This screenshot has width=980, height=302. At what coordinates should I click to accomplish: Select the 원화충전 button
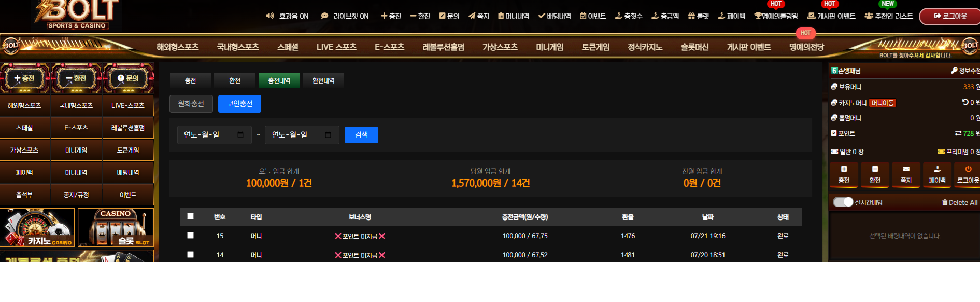pos(191,104)
